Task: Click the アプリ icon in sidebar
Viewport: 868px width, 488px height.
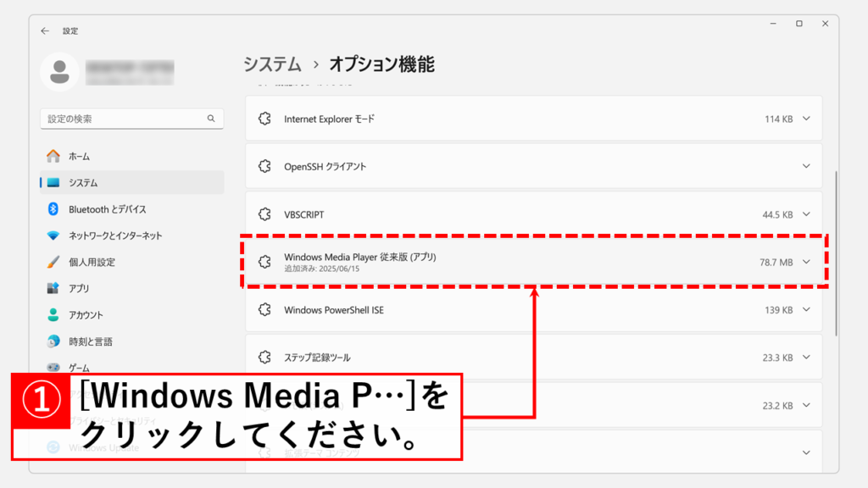Action: tap(53, 288)
